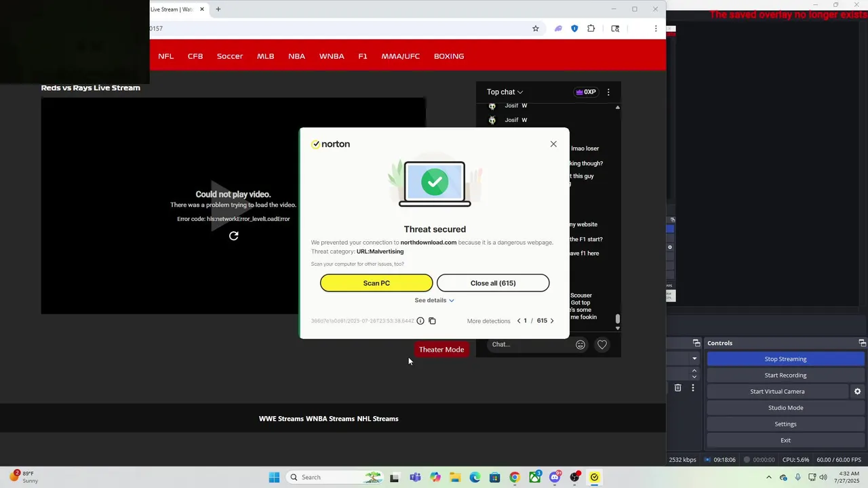Viewport: 868px width, 488px height.
Task: Close the Norton threat popup
Action: pos(553,144)
